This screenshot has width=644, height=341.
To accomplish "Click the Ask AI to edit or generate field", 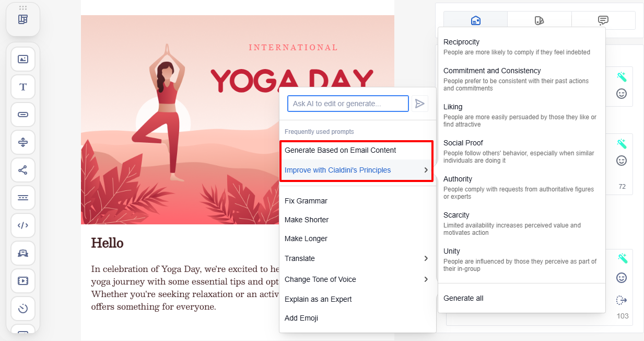I will (348, 104).
